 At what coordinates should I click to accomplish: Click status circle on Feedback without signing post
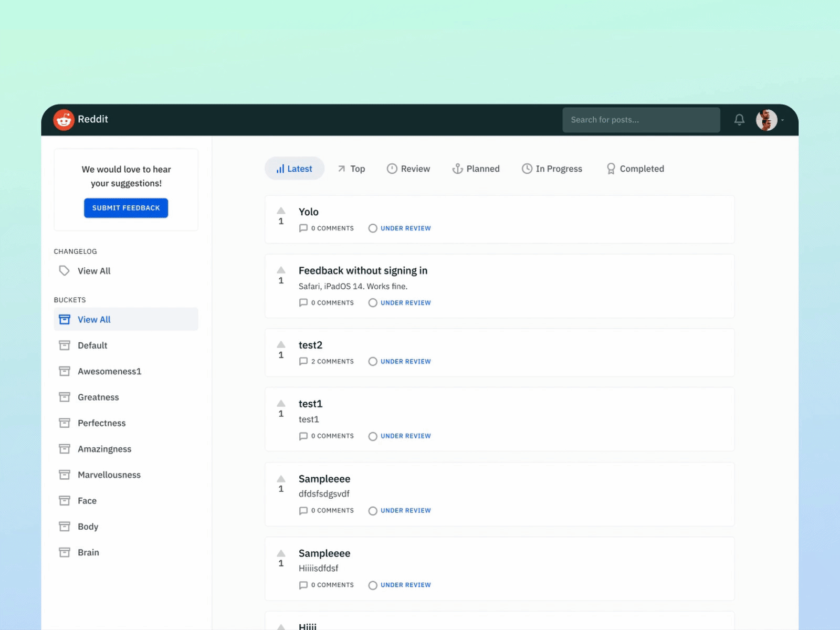(373, 303)
